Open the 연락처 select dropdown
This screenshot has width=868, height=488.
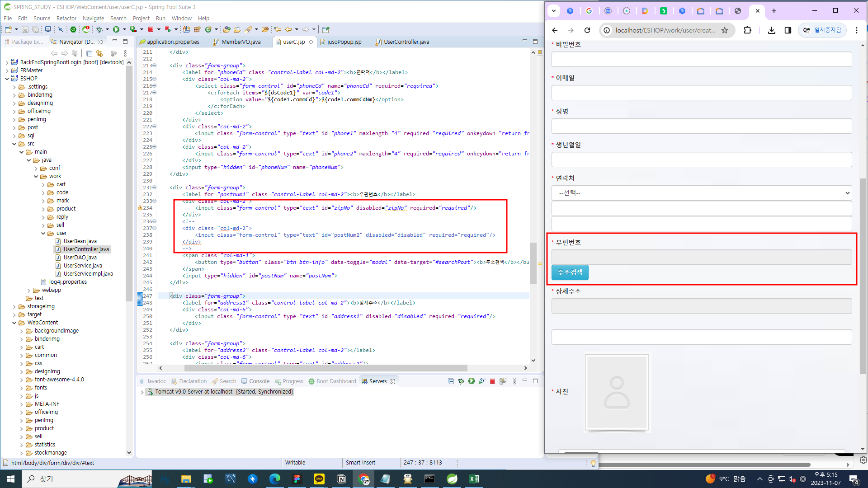[x=701, y=193]
